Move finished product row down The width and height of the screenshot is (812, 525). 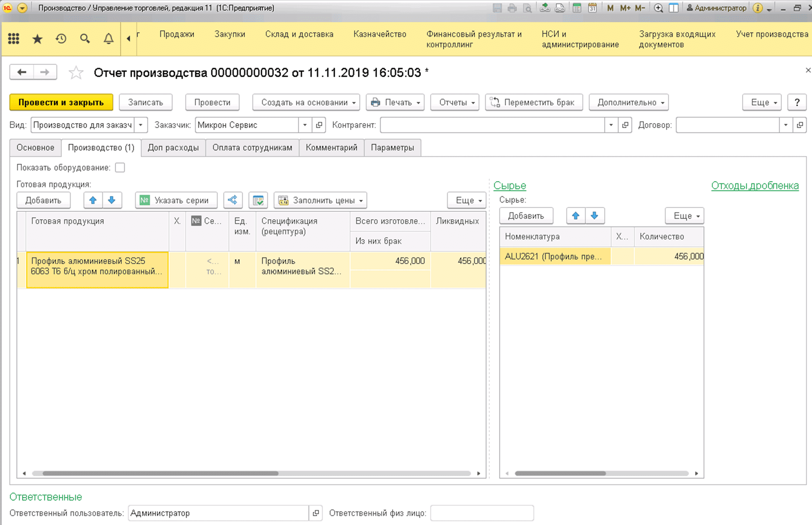coord(112,200)
